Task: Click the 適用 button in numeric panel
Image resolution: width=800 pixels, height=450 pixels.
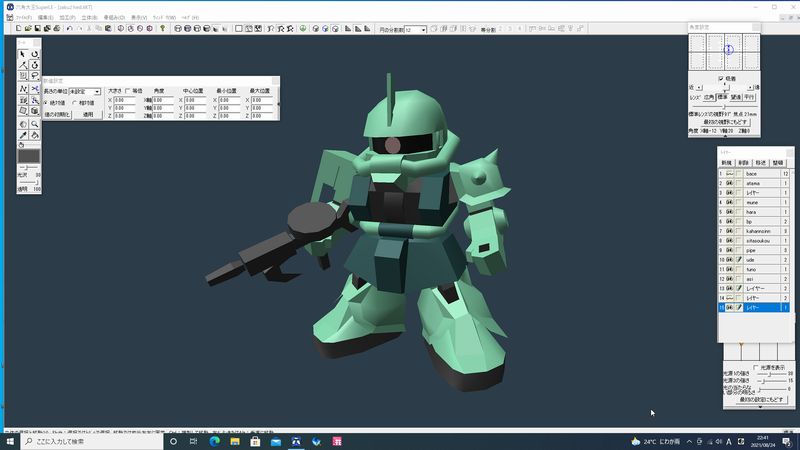Action: click(88, 115)
